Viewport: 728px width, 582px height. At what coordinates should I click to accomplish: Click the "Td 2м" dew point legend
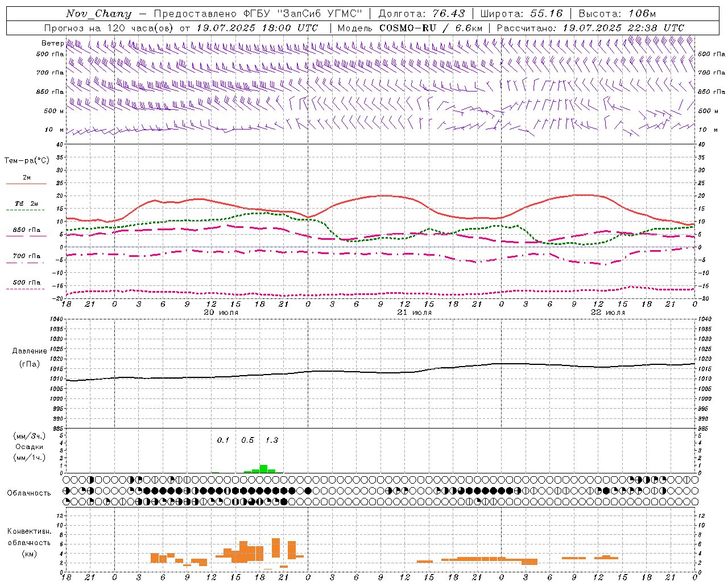pos(27,203)
